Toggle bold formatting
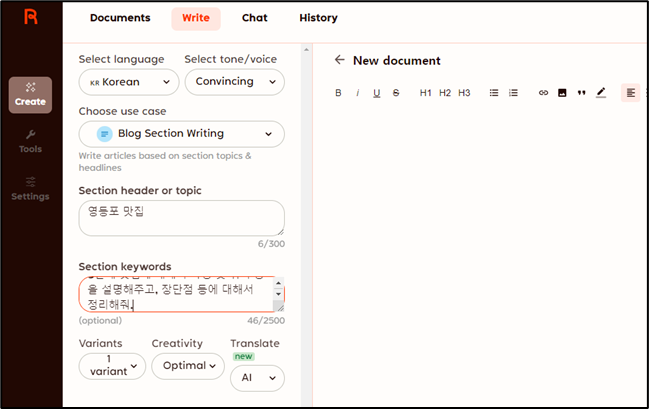649x409 pixels. coord(338,93)
